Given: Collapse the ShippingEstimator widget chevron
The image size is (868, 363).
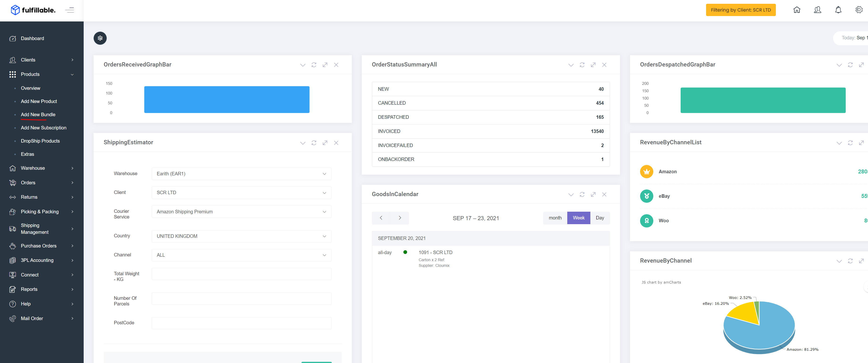Looking at the screenshot, I should point(303,143).
